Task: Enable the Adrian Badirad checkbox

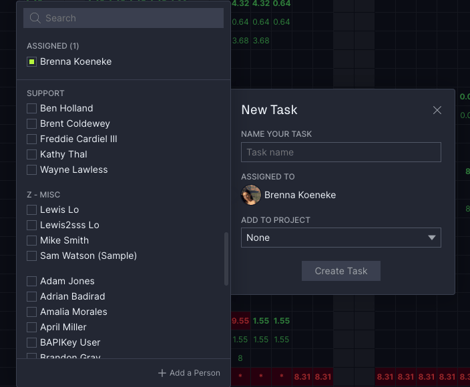Action: point(32,296)
